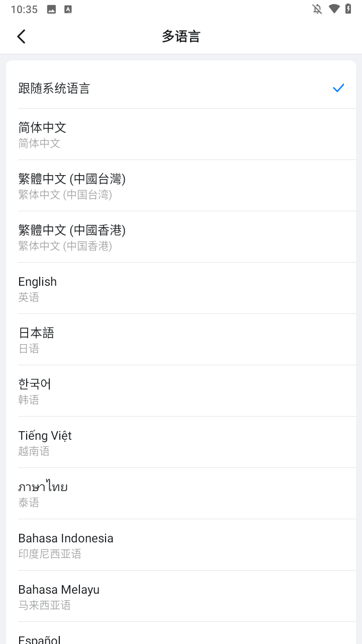Tap the image notification icon in status bar
The height and width of the screenshot is (644, 362).
(x=51, y=9)
